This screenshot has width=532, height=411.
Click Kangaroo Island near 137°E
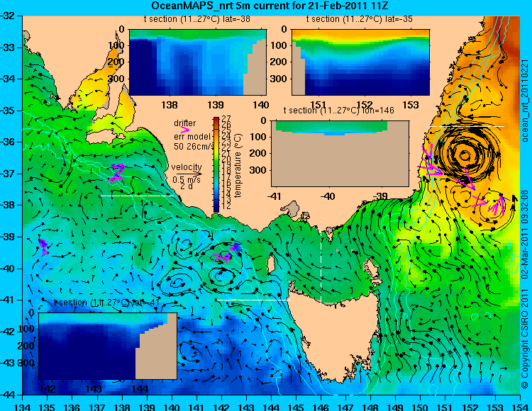(106, 137)
